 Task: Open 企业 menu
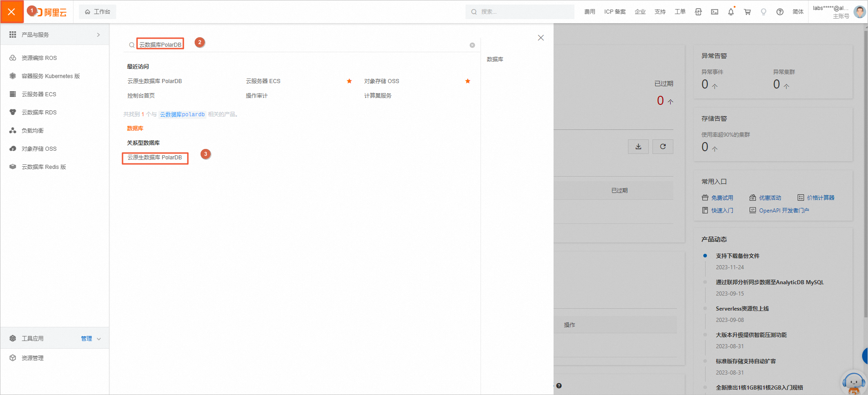(x=640, y=12)
